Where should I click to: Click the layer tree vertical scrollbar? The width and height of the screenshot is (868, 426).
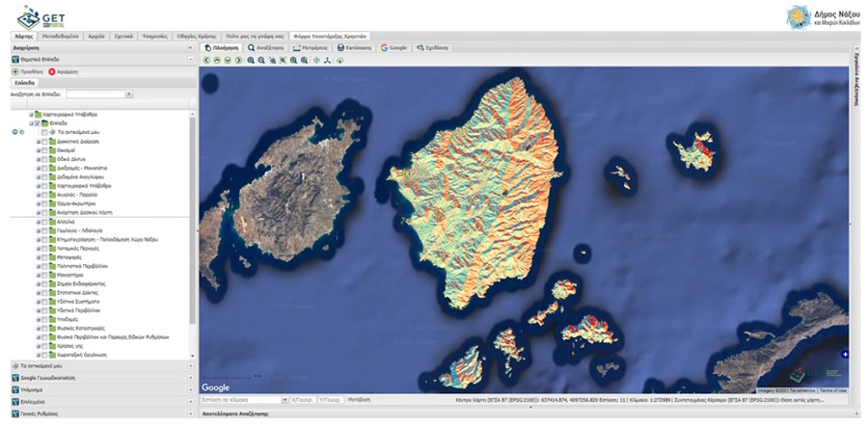[192, 222]
